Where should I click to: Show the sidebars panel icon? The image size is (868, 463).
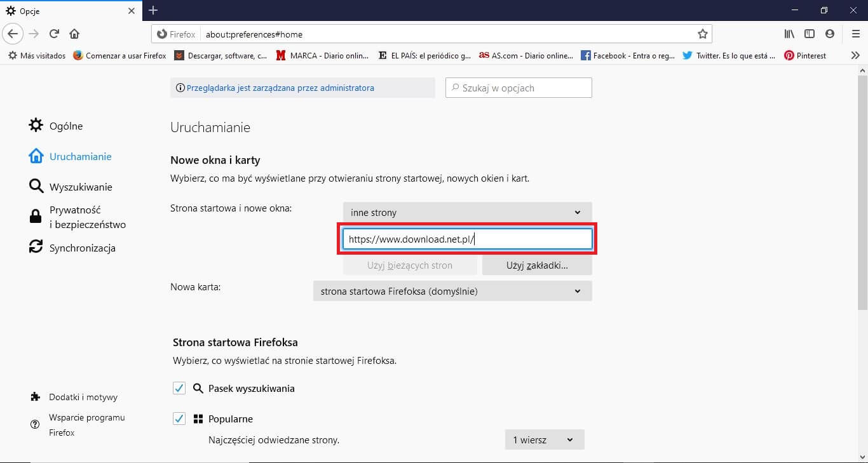coord(810,34)
